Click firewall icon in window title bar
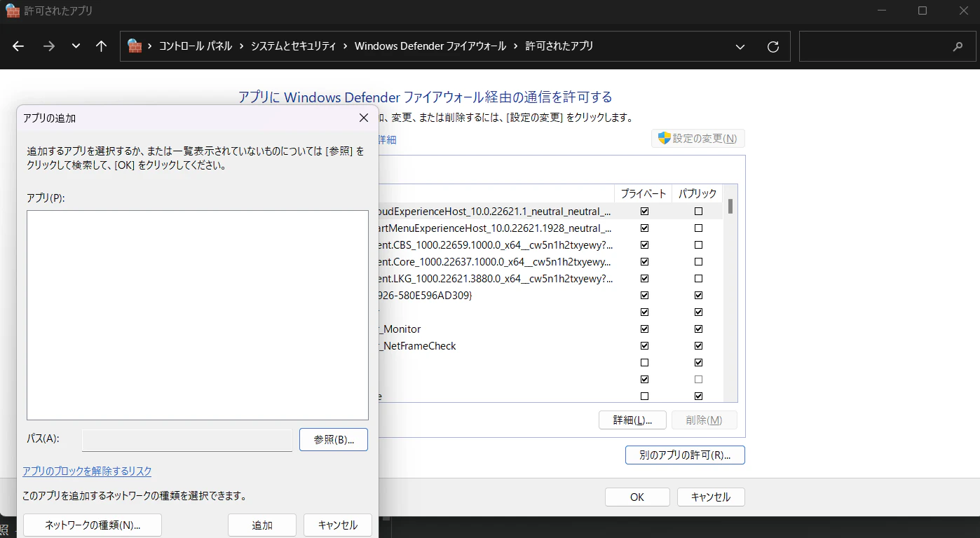 [12, 11]
